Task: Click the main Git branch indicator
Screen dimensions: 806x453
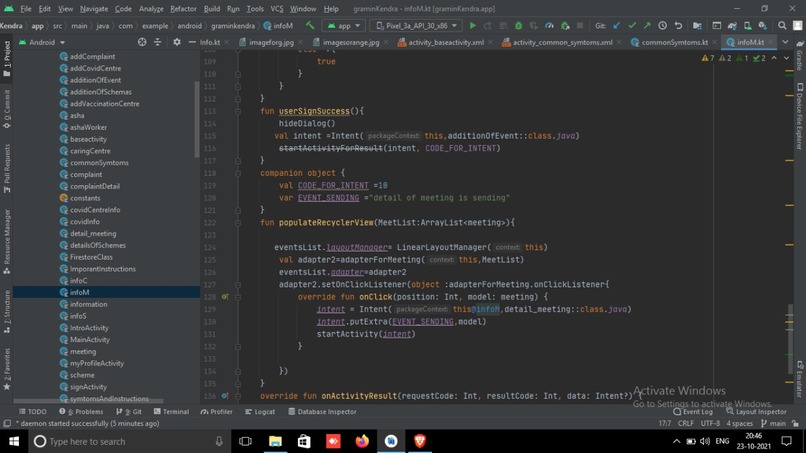Action: 774,423
